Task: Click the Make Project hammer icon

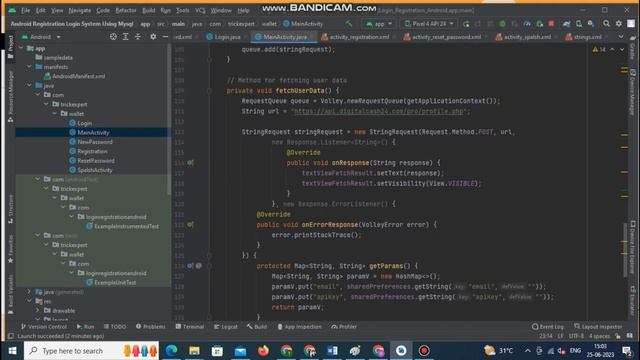Action: (x=349, y=24)
